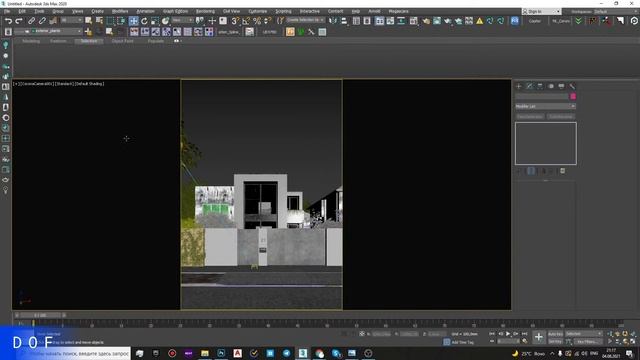Image resolution: width=640 pixels, height=360 pixels.
Task: Activate the Select and Move tool
Action: coord(133,21)
